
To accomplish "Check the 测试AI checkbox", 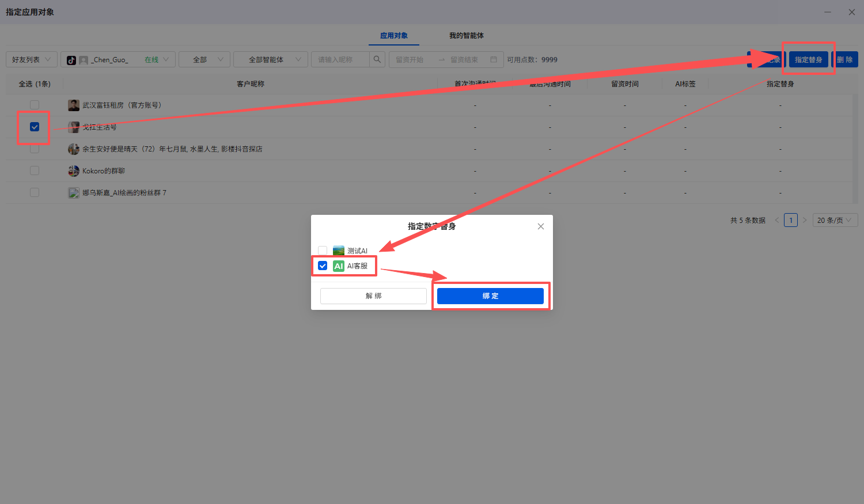I will coord(323,251).
